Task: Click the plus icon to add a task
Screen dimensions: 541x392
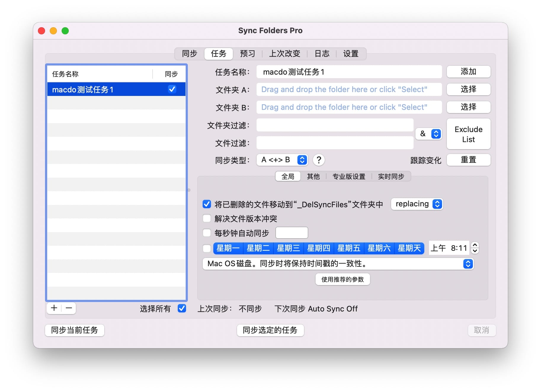Action: point(54,308)
